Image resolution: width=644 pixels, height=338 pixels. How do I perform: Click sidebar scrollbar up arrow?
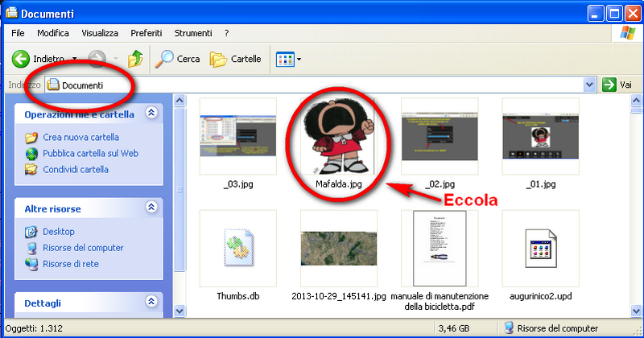pyautogui.click(x=180, y=101)
